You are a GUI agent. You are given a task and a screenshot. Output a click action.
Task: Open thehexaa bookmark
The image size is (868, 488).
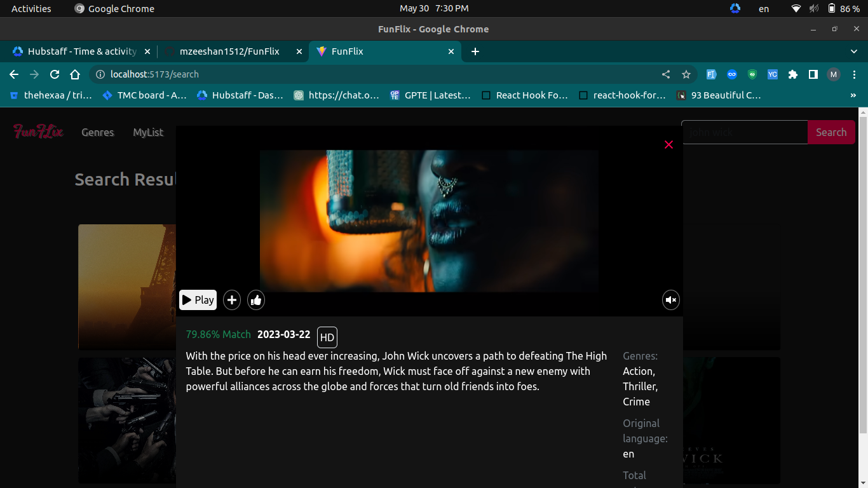pyautogui.click(x=51, y=95)
